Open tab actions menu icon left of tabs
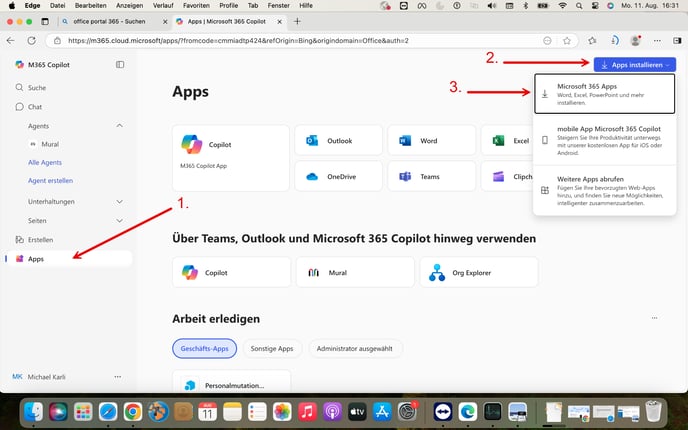 [x=45, y=21]
